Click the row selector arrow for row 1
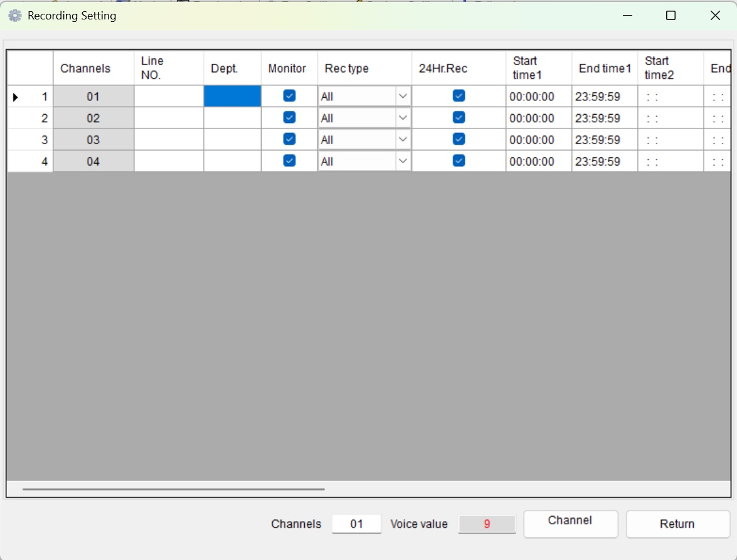This screenshot has width=737, height=560. click(x=16, y=96)
